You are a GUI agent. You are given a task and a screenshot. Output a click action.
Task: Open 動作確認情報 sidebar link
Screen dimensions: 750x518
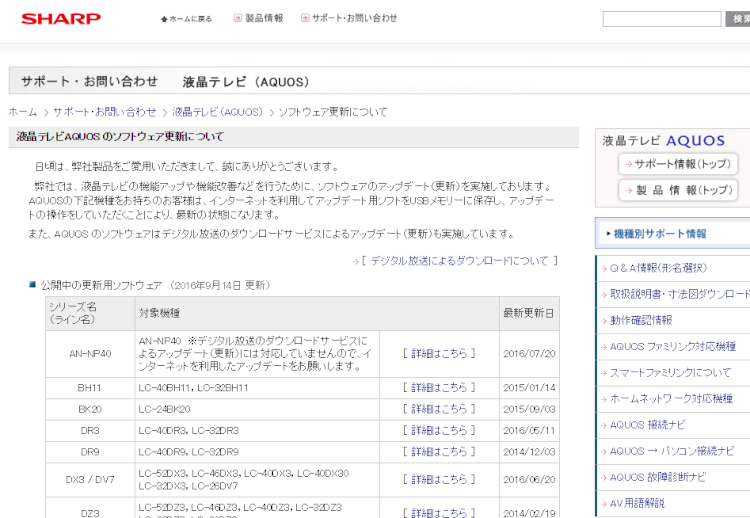[x=641, y=320]
